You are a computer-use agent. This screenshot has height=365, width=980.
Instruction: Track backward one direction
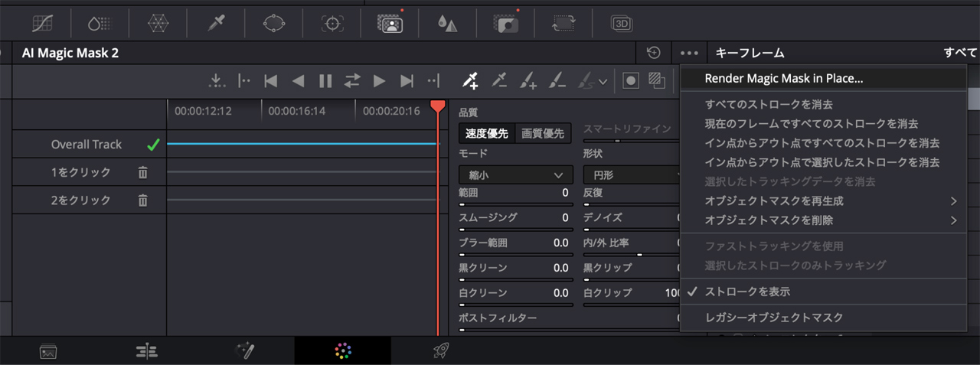pos(298,80)
